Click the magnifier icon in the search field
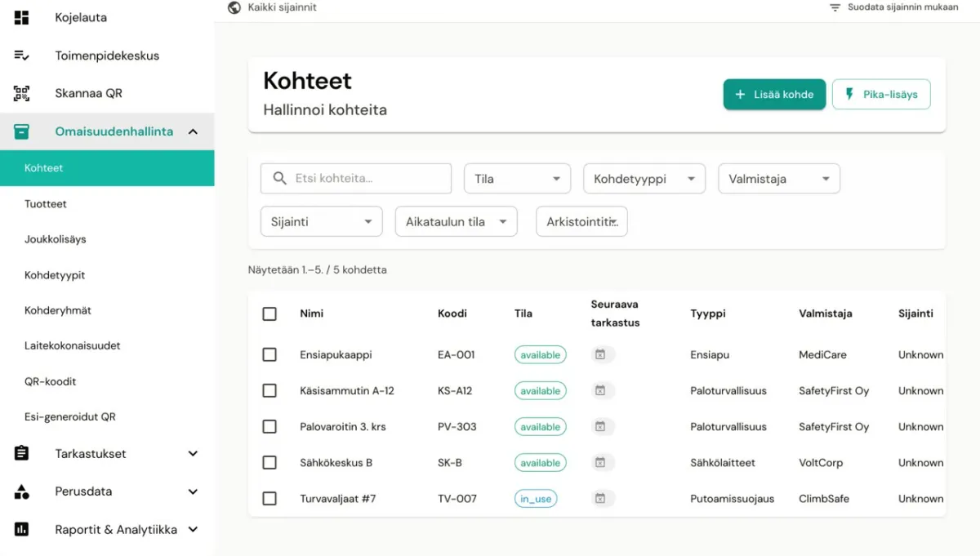Screen dimensions: 980x556 [x=280, y=178]
